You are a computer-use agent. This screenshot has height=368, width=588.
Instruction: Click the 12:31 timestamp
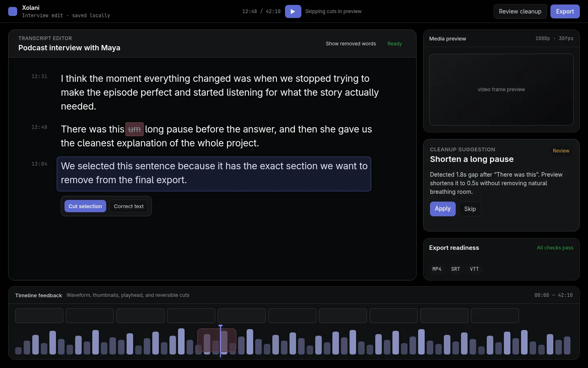[40, 76]
